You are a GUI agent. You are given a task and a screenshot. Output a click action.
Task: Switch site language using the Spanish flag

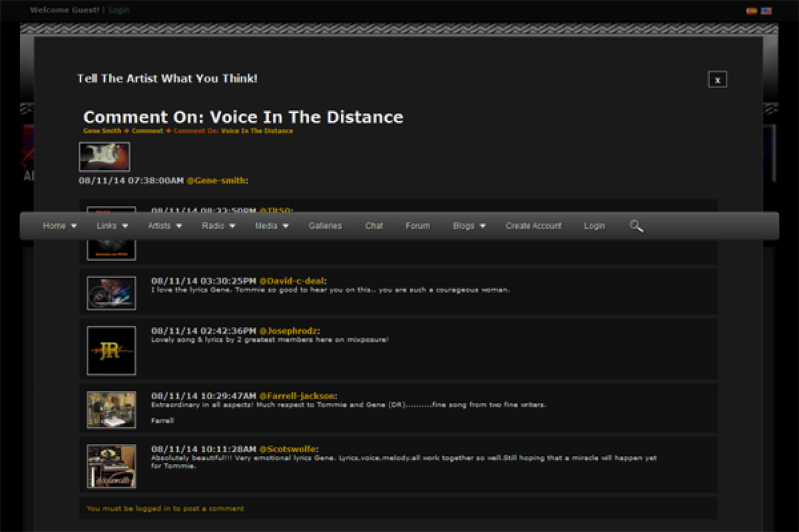tap(752, 11)
